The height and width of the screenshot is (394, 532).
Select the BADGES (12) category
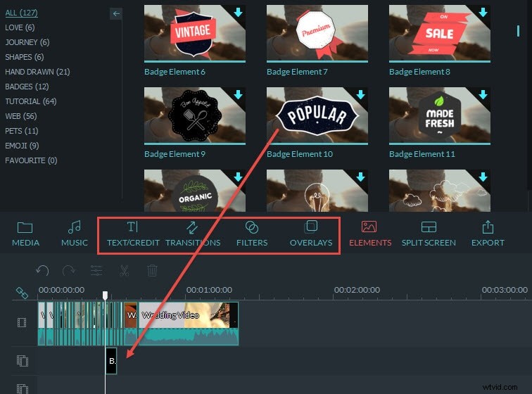27,87
